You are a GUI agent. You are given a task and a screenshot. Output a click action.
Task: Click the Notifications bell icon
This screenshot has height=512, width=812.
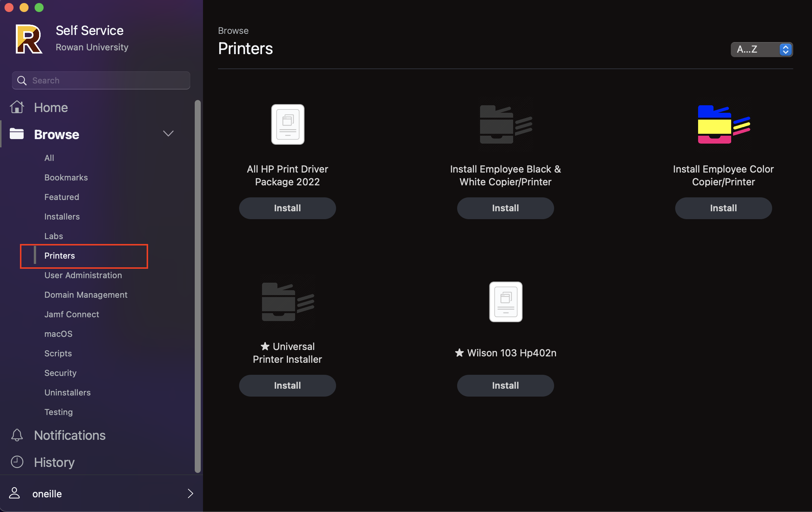(17, 435)
